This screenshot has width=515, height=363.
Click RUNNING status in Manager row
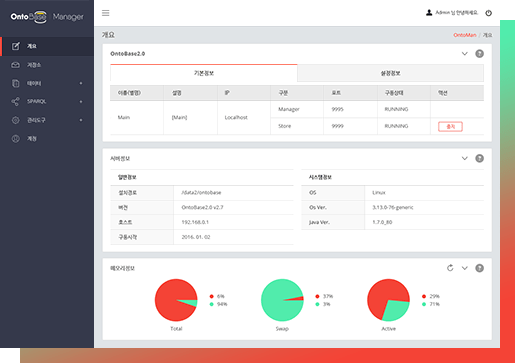396,109
